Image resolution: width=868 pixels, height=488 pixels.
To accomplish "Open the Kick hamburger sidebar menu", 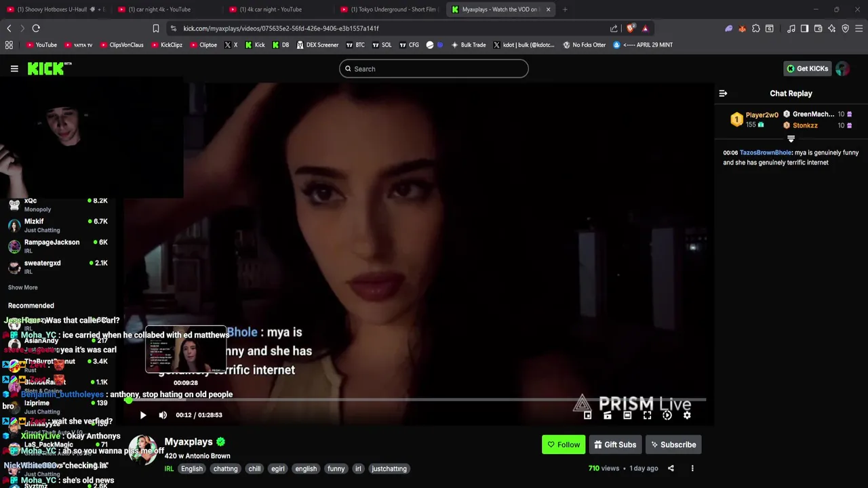I will [x=14, y=68].
